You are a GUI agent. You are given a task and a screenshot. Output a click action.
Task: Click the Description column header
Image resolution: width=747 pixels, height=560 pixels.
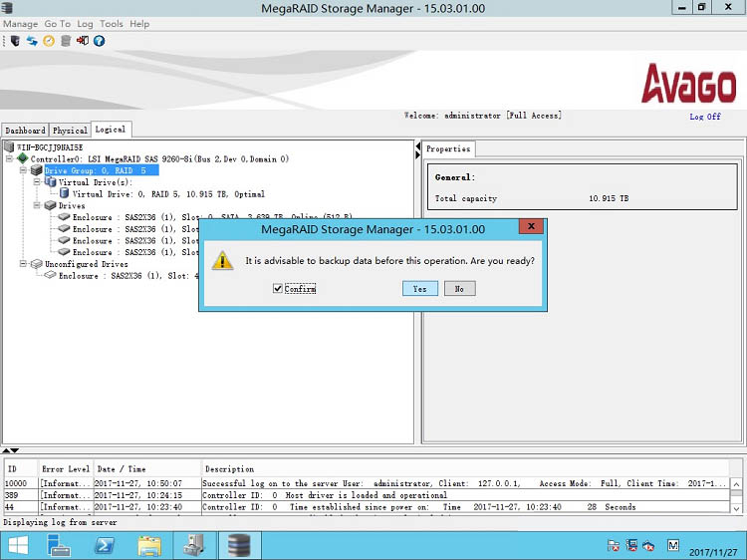464,469
